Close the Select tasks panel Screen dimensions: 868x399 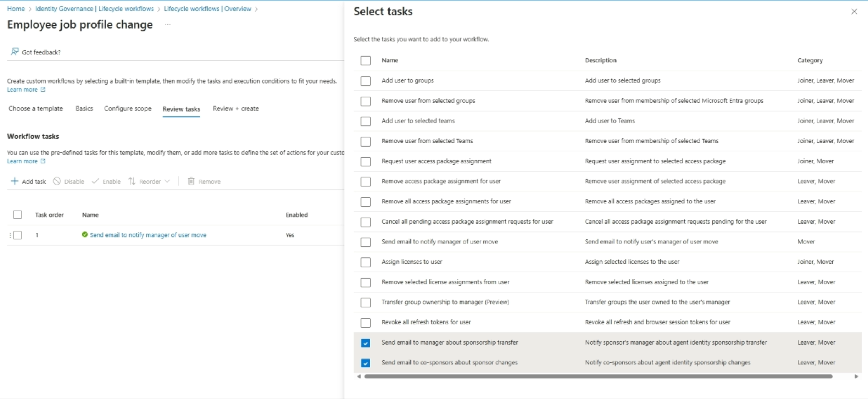coord(854,11)
